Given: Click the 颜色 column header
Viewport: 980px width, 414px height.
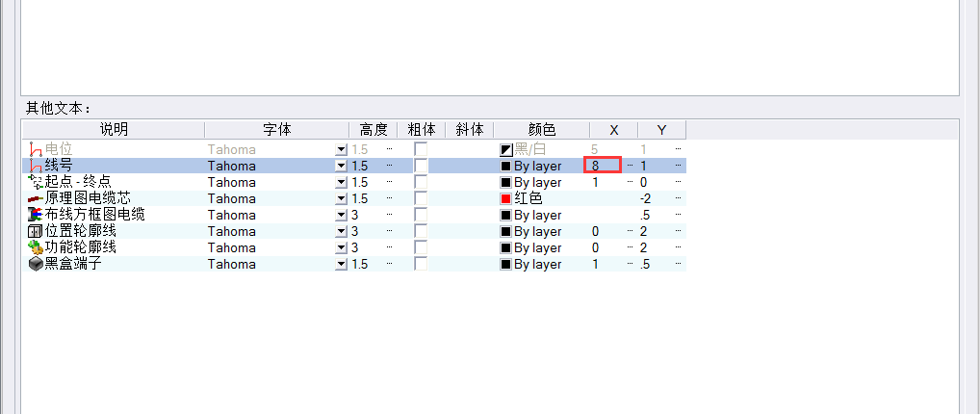Looking at the screenshot, I should click(x=541, y=129).
